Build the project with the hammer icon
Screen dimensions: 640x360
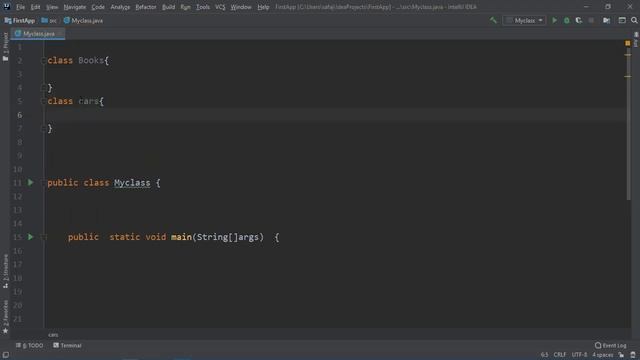click(x=493, y=20)
